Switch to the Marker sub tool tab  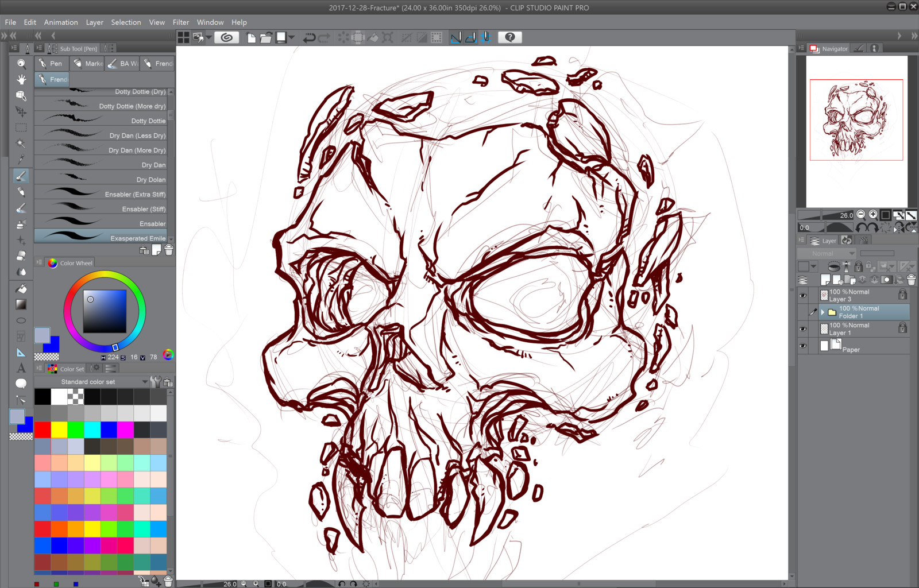pyautogui.click(x=88, y=63)
